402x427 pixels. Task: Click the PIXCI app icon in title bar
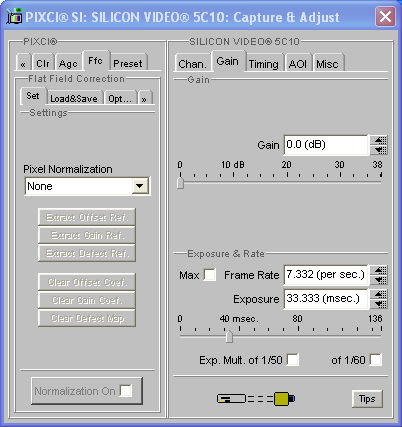pyautogui.click(x=14, y=17)
